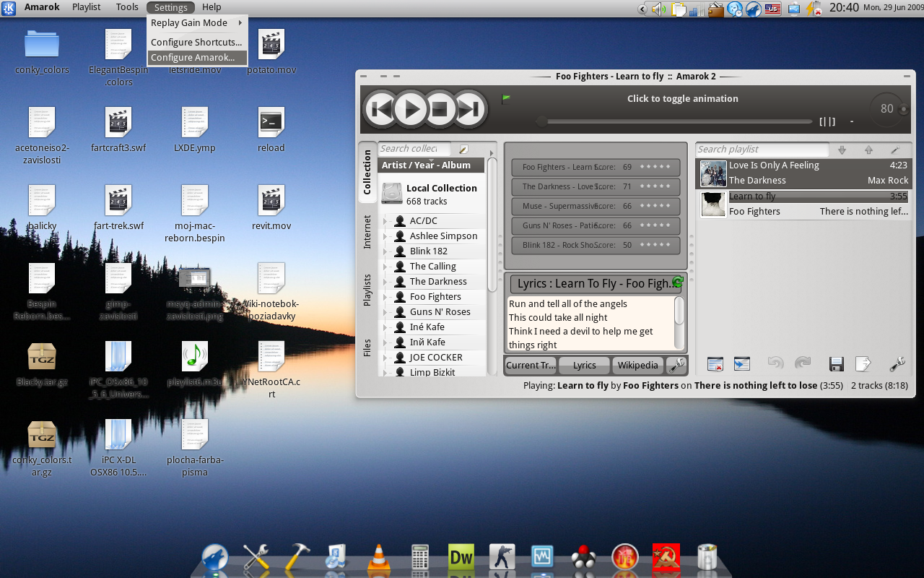The image size is (924, 578).
Task: Reload lyrics with the green refresh icon
Action: pos(677,282)
